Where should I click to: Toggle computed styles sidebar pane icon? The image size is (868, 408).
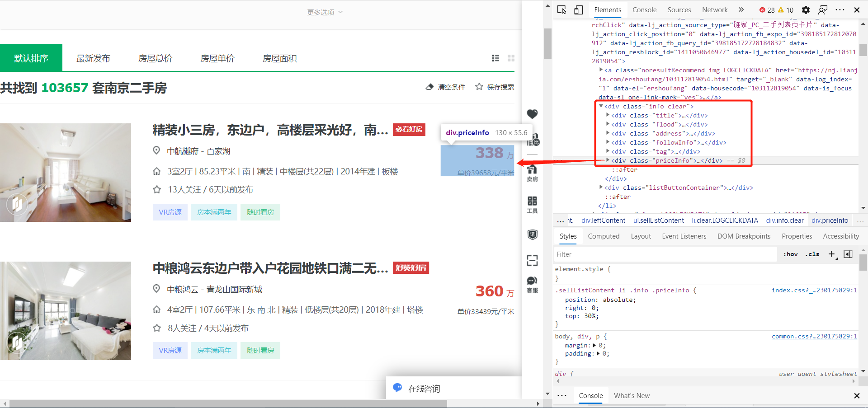(849, 254)
